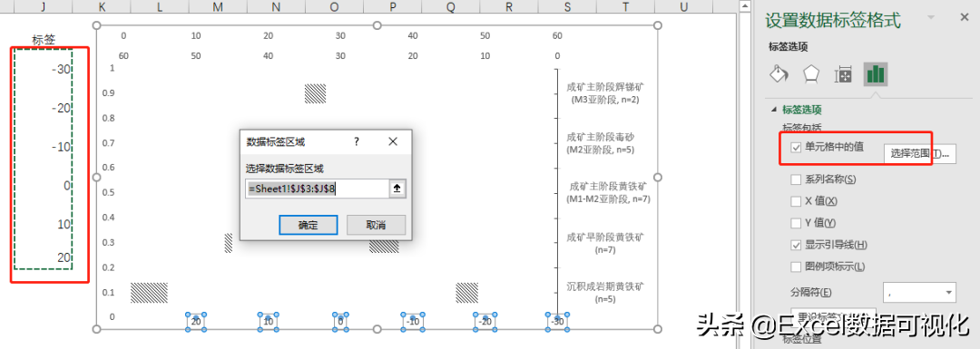Screen dimensions: 980x349
Task: Select column Q header
Action: (x=451, y=6)
